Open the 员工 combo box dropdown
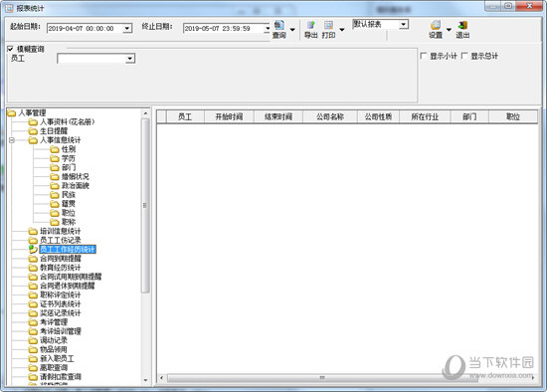This screenshot has width=547, height=392. 130,59
